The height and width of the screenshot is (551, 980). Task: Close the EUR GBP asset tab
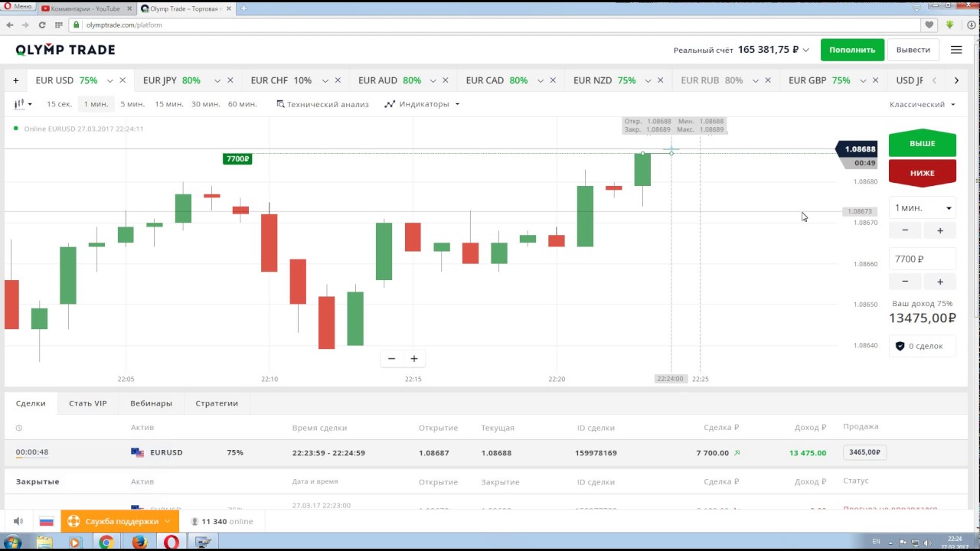point(875,80)
